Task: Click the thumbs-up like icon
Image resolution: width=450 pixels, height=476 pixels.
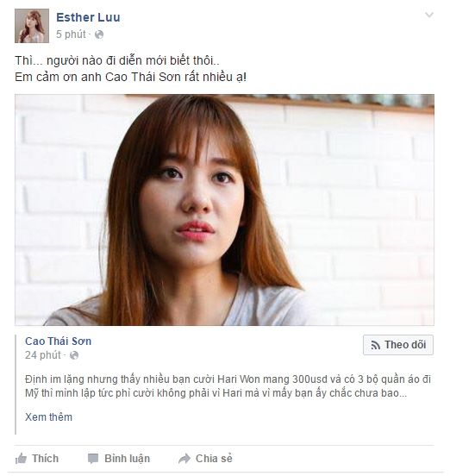Action: coord(21,459)
